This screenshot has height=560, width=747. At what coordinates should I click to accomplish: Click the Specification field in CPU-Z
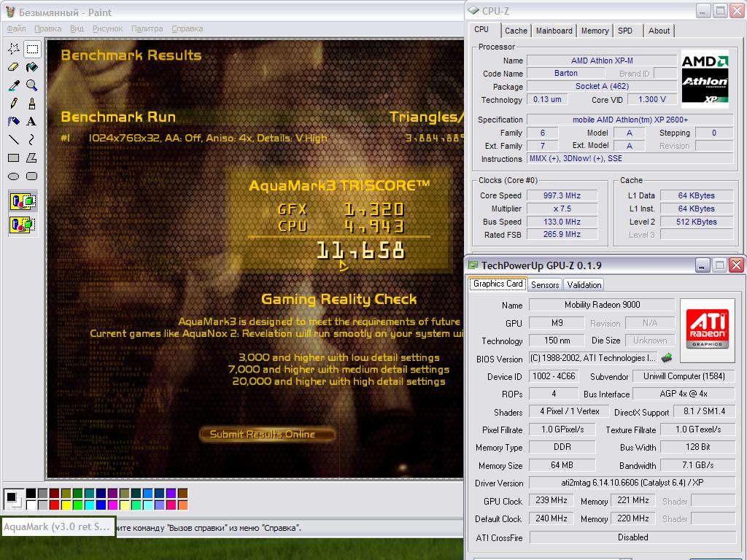pyautogui.click(x=630, y=120)
